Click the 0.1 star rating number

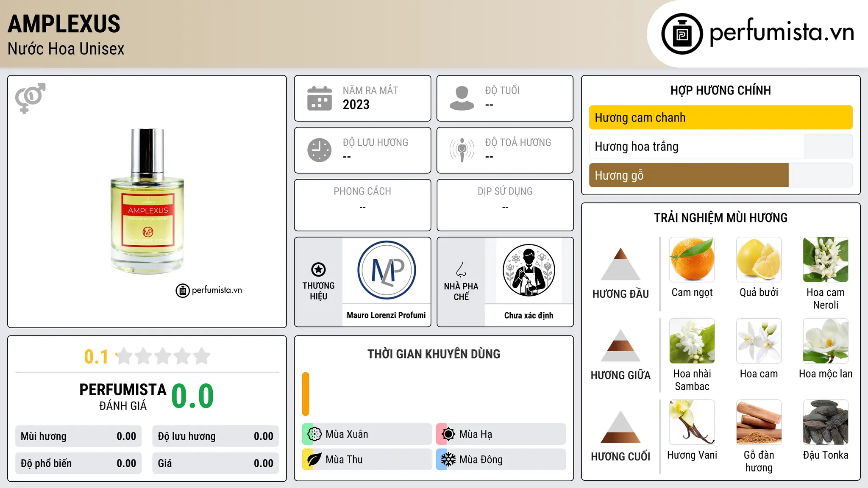pos(96,357)
